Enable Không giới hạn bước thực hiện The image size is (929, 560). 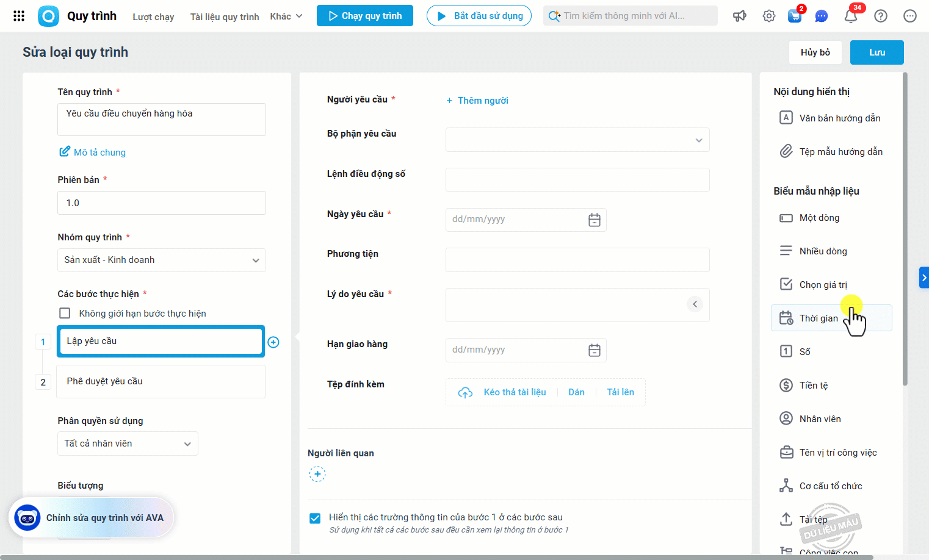click(x=65, y=314)
